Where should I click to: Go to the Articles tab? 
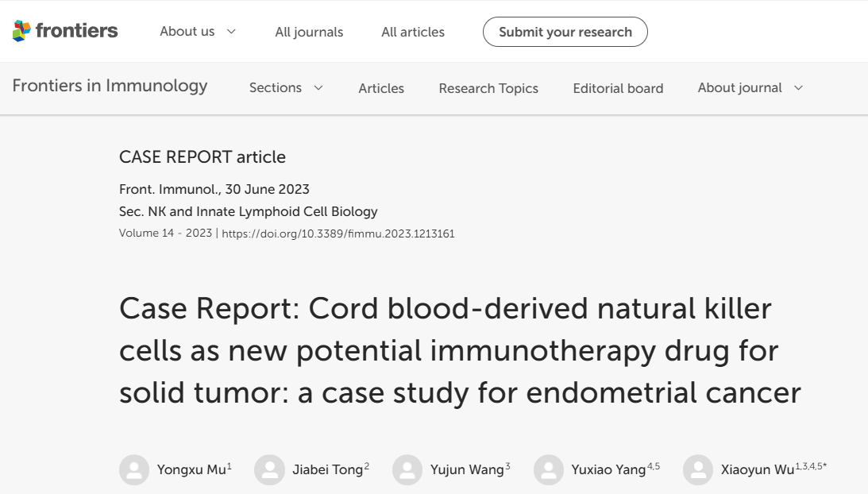click(x=381, y=88)
